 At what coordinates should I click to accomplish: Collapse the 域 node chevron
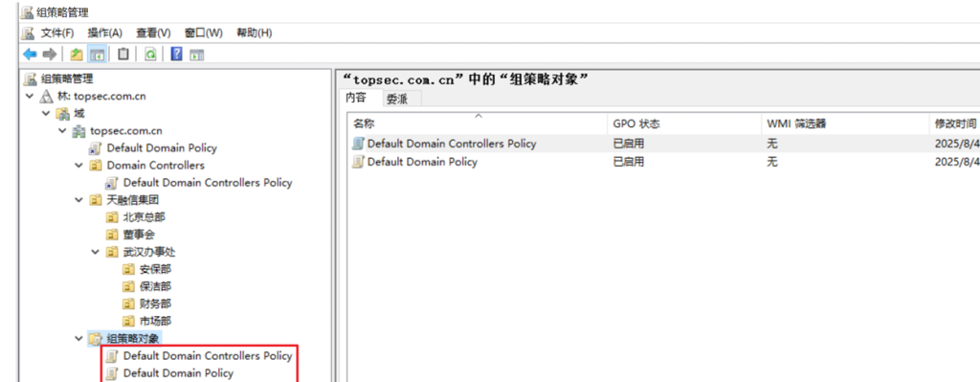[46, 114]
